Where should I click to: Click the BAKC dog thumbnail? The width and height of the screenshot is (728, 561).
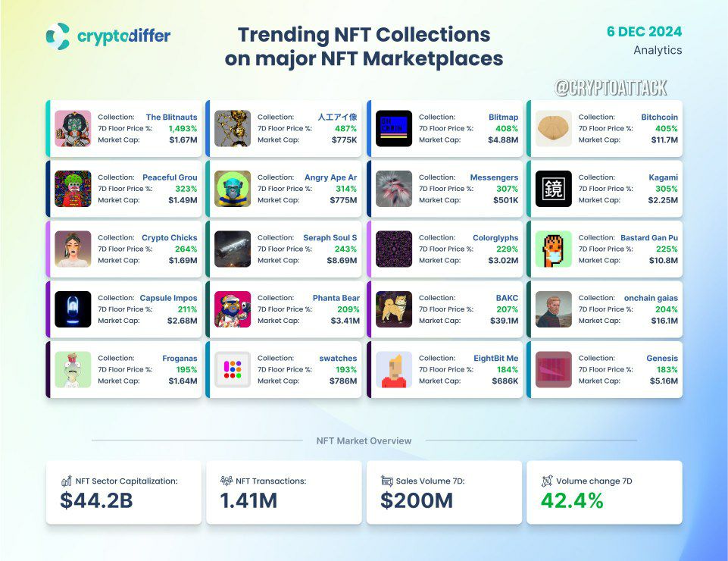(394, 309)
